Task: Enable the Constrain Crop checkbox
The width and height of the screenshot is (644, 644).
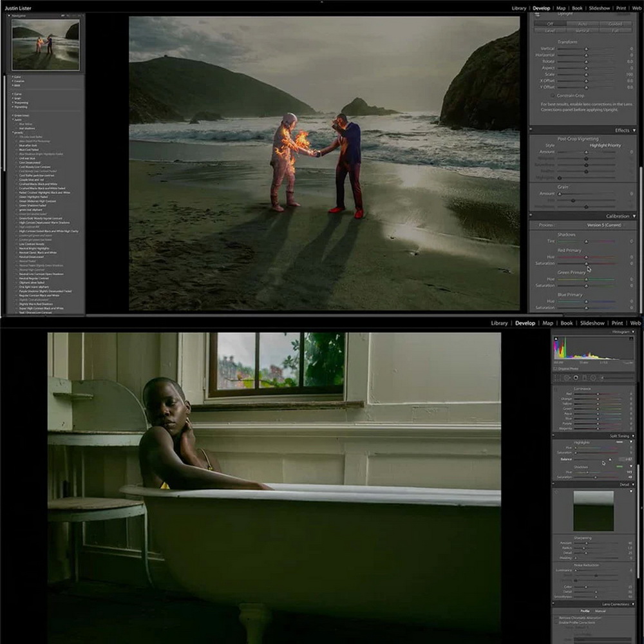Action: pos(553,95)
